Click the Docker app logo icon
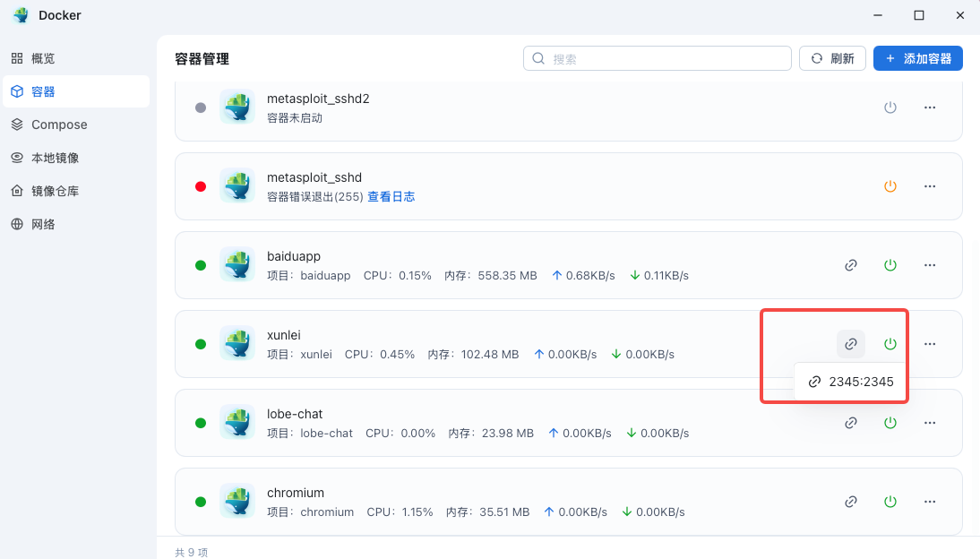 (21, 15)
